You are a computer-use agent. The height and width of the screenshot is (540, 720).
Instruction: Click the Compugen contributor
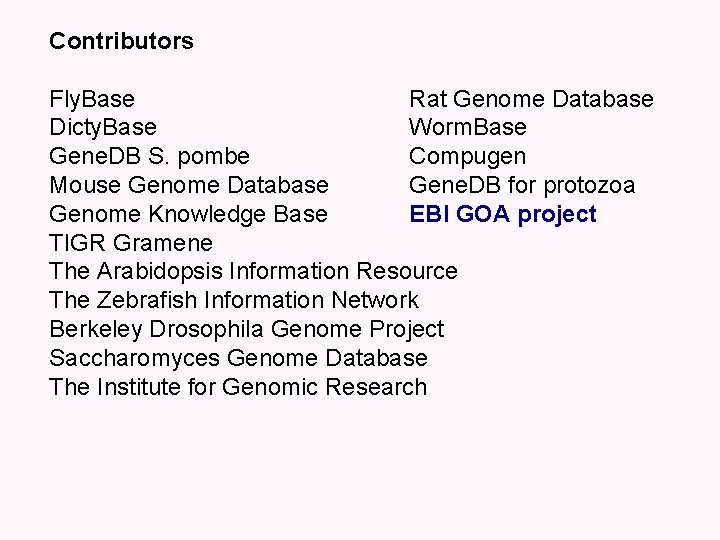[467, 157]
